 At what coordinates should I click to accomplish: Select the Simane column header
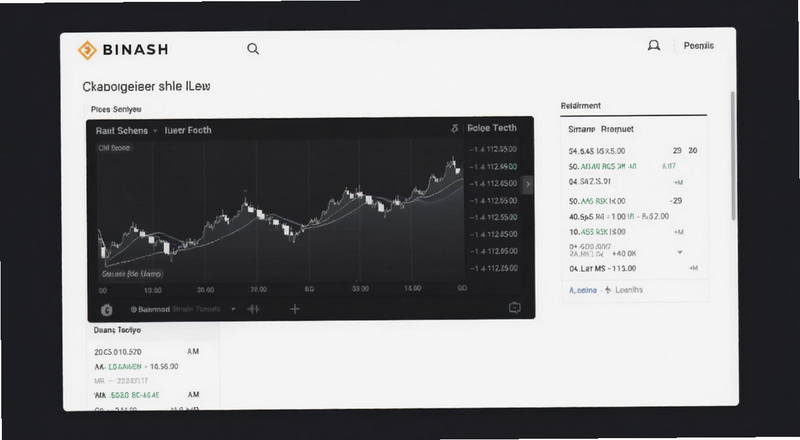click(582, 129)
